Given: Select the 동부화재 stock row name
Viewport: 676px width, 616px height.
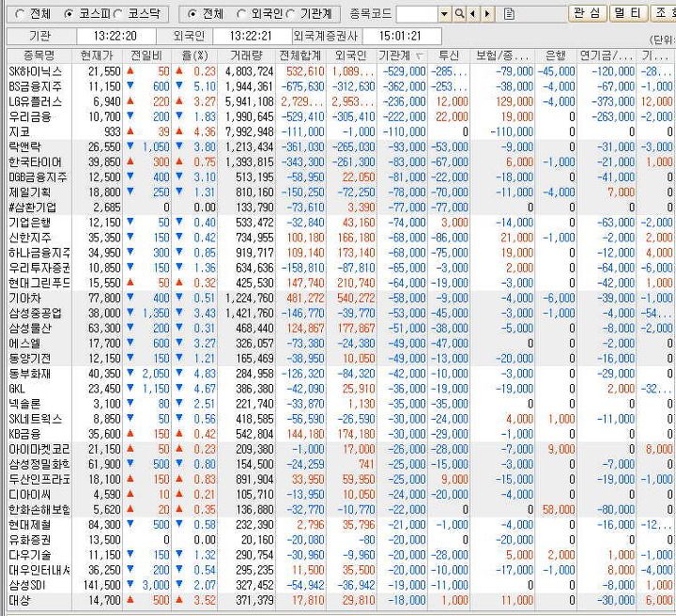Looking at the screenshot, I should (30, 374).
